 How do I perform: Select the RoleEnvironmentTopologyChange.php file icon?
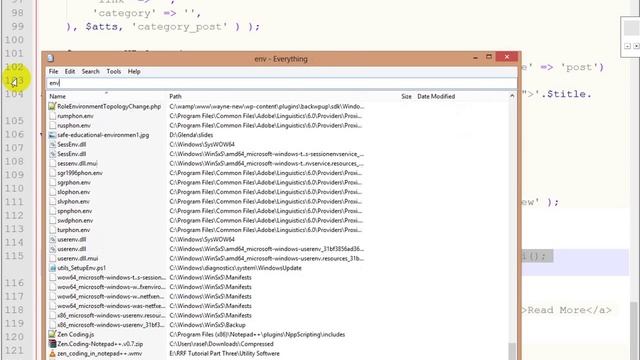tap(52, 107)
